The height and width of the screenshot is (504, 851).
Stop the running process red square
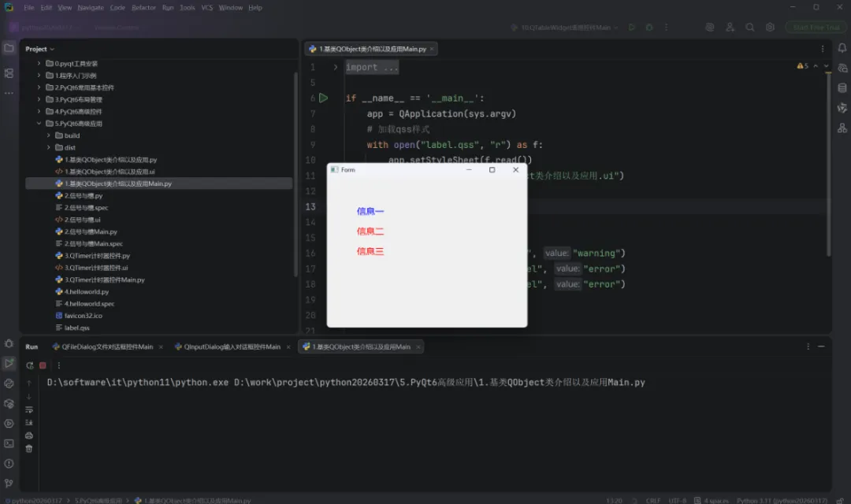click(x=43, y=365)
